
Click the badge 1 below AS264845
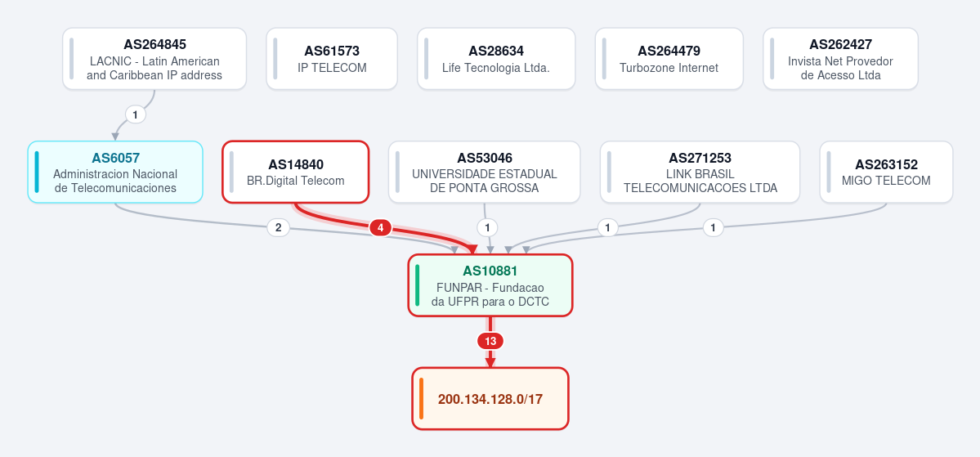tap(136, 115)
